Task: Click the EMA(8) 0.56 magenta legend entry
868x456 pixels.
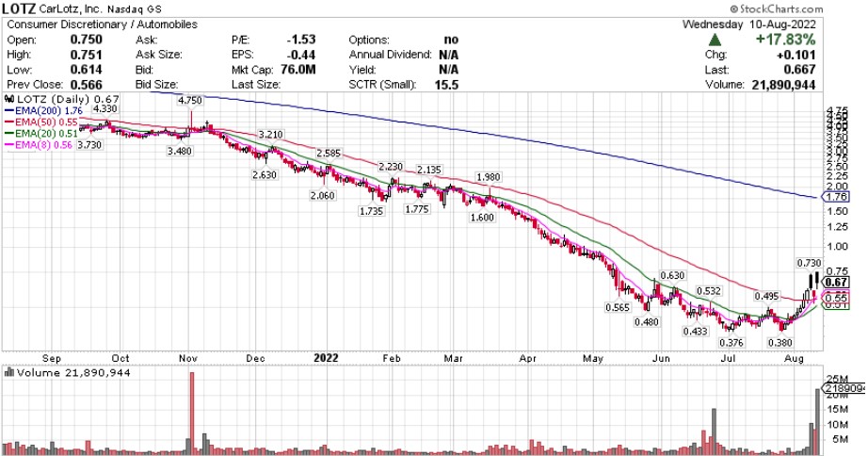Action: click(39, 144)
